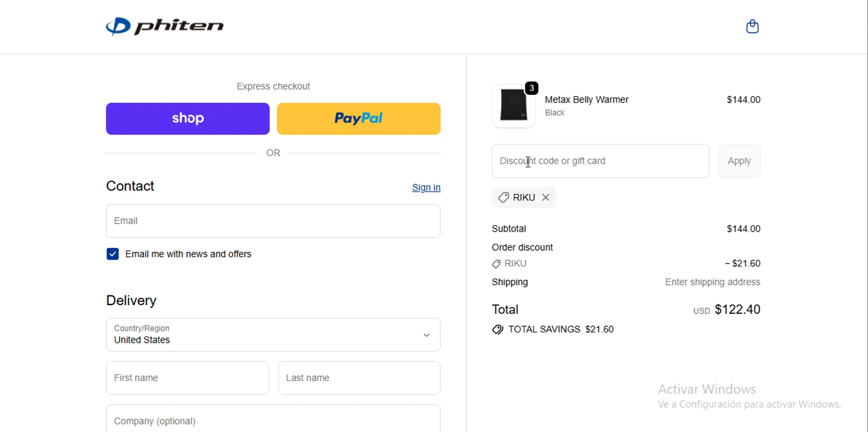This screenshot has height=432, width=868.
Task: Focus the Last name field
Action: (359, 378)
